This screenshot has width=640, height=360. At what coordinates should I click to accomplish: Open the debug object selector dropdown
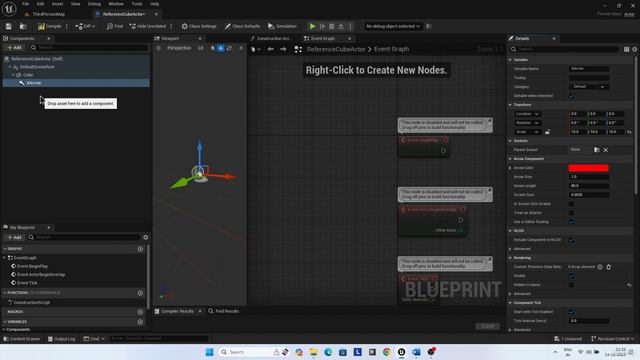[x=393, y=26]
